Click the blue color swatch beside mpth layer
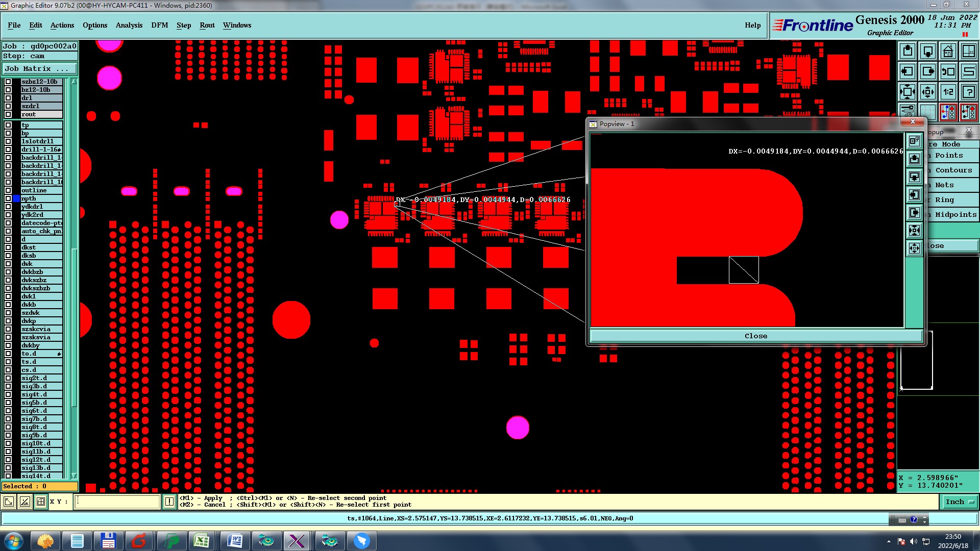980x551 pixels. [x=16, y=198]
